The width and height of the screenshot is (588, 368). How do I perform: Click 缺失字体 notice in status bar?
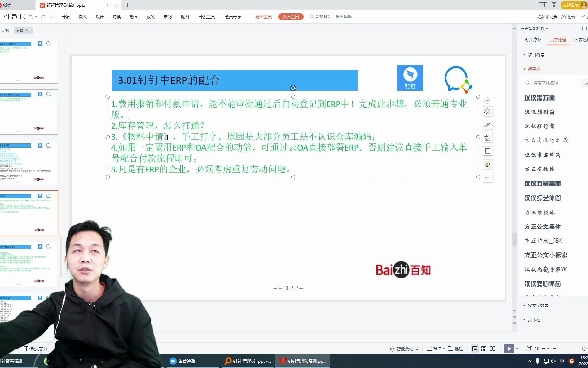[36, 349]
